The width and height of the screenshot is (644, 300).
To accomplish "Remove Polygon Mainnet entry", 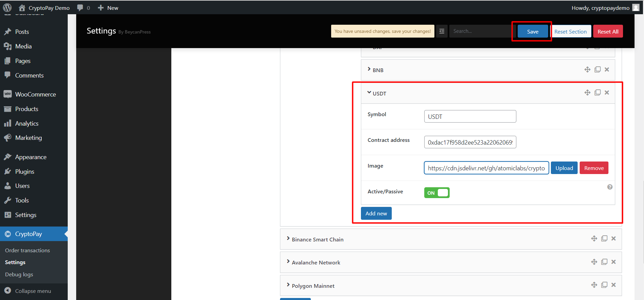I will tap(614, 285).
